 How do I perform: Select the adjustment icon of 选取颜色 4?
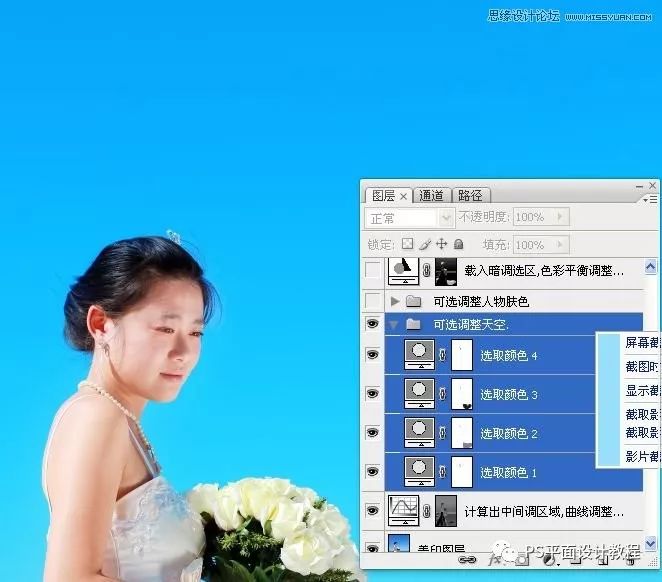(x=419, y=355)
